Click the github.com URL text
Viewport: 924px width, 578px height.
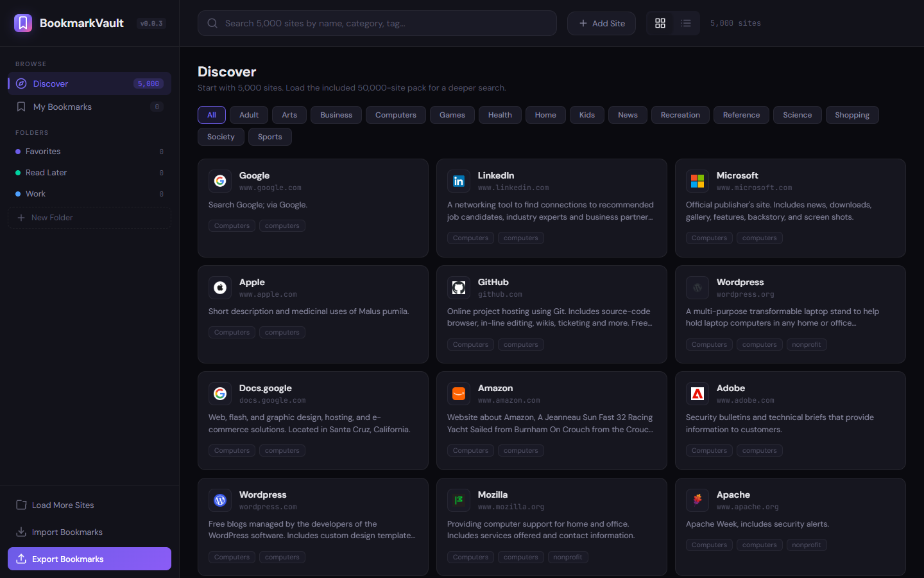(500, 295)
